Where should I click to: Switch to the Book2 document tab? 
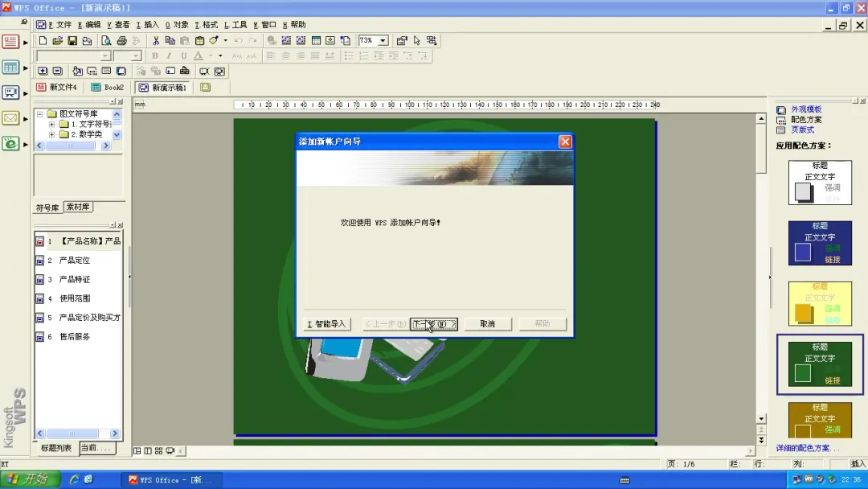coord(108,87)
